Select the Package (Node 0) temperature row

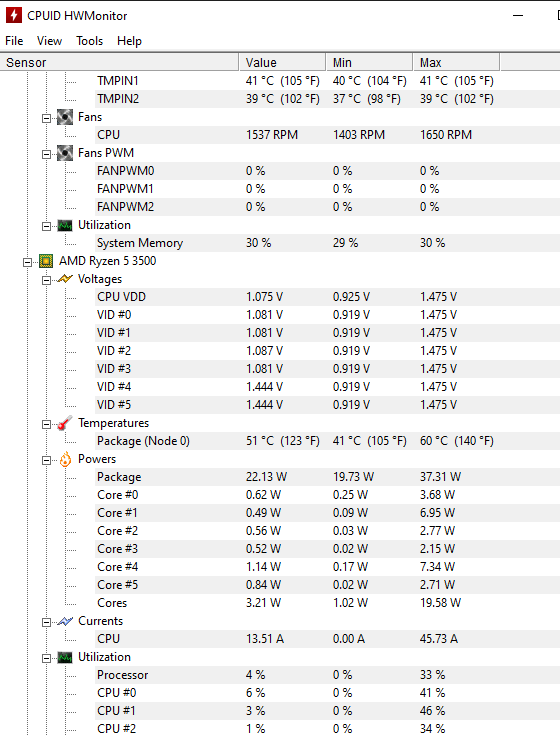(280, 441)
